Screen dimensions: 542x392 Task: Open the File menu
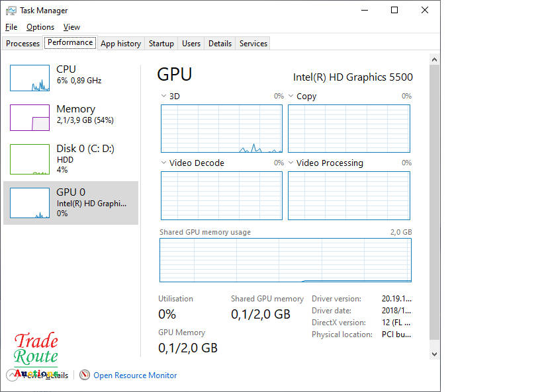pos(11,27)
